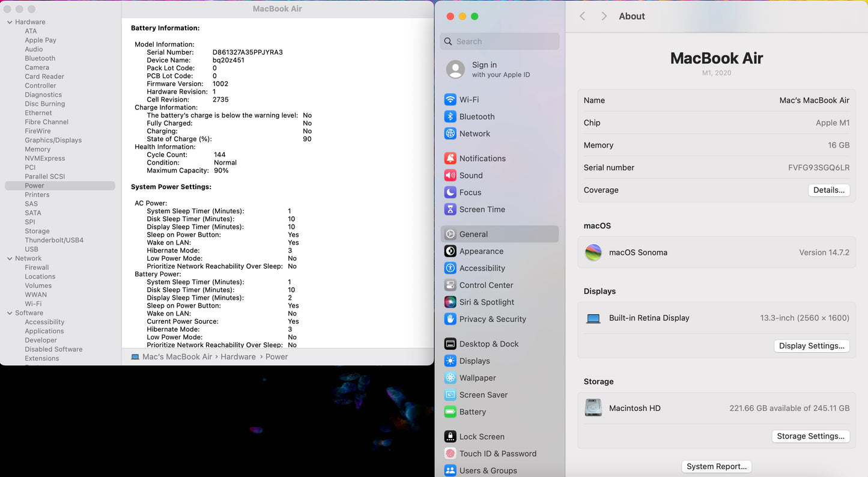Open the Privacy & Security pane
Image resolution: width=868 pixels, height=477 pixels.
(492, 319)
